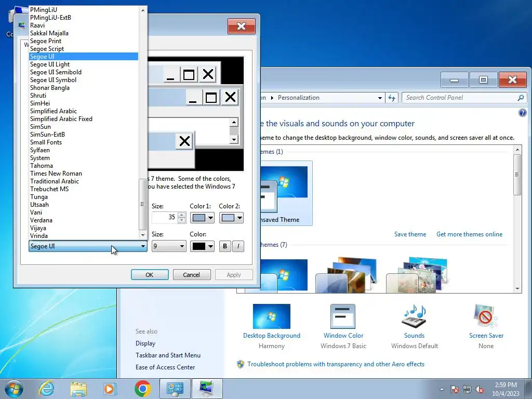532x399 pixels.
Task: Switch to the Control Panel taskbar window
Action: [x=175, y=389]
